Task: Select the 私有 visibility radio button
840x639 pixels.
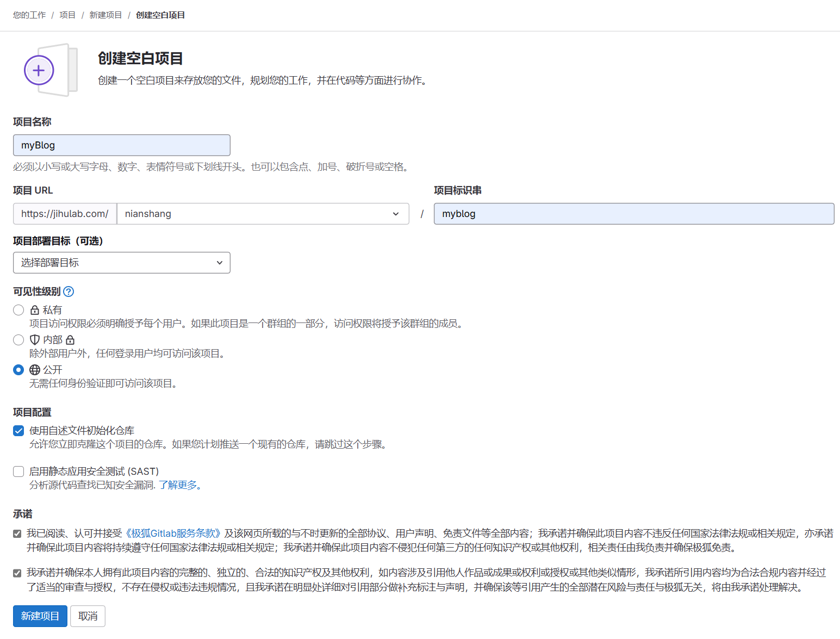Action: point(18,309)
